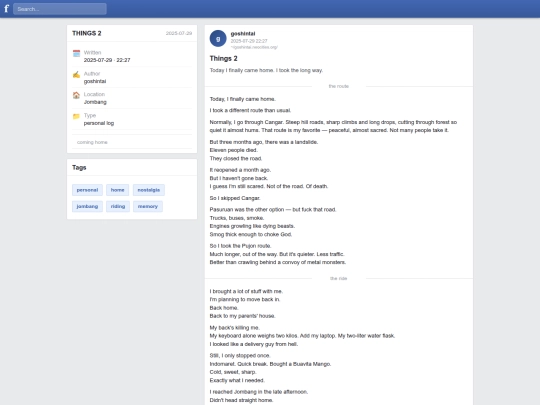Screen dimensions: 540x405
Task: Click line 'I brought a lot of stuff with me.'
Action: coord(246,291)
